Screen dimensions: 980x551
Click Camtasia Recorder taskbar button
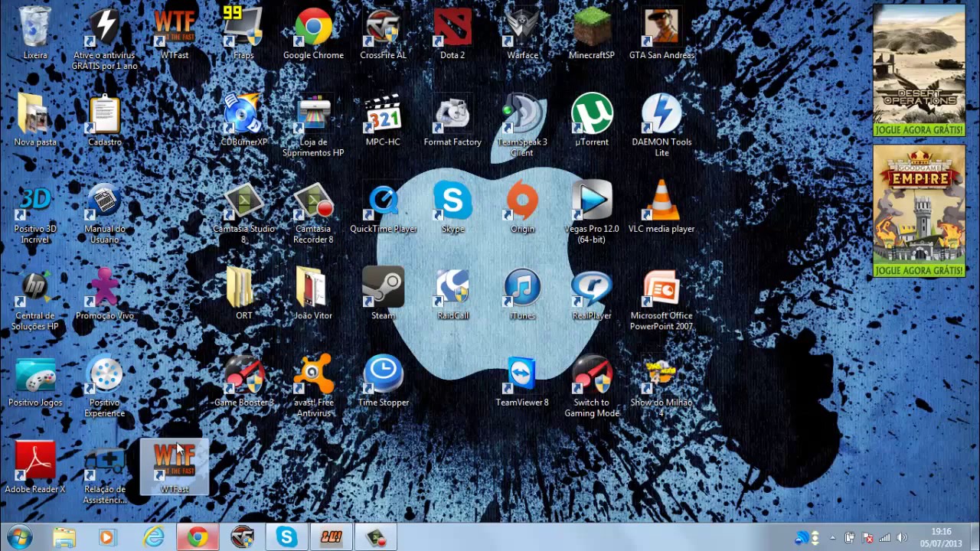pyautogui.click(x=375, y=537)
